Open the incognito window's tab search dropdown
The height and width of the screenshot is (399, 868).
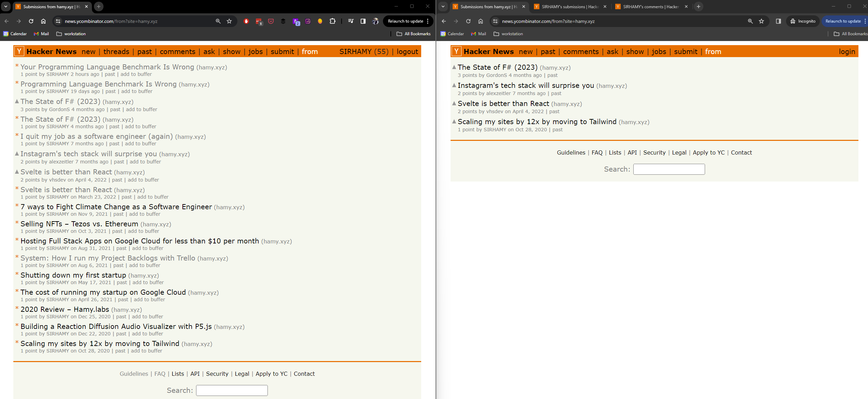point(443,6)
